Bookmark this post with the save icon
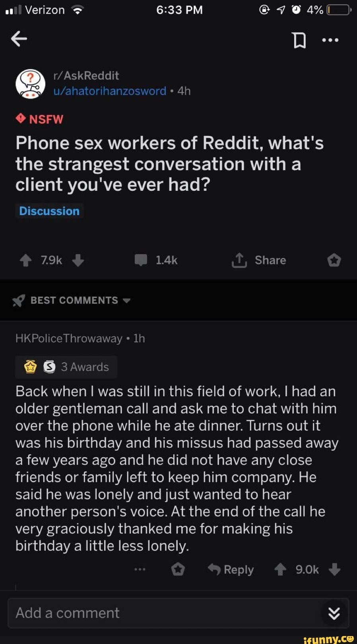 click(299, 40)
